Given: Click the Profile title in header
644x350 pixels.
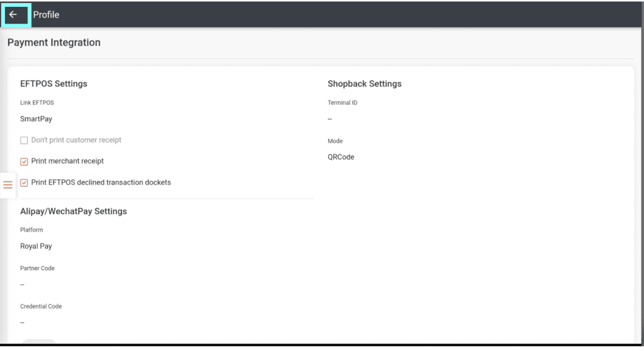Looking at the screenshot, I should pos(46,14).
